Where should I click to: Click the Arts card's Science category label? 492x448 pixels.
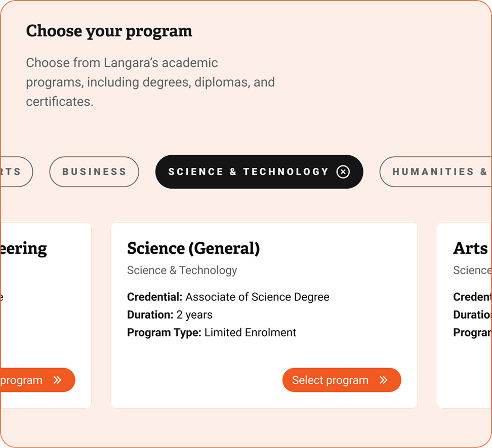[472, 270]
